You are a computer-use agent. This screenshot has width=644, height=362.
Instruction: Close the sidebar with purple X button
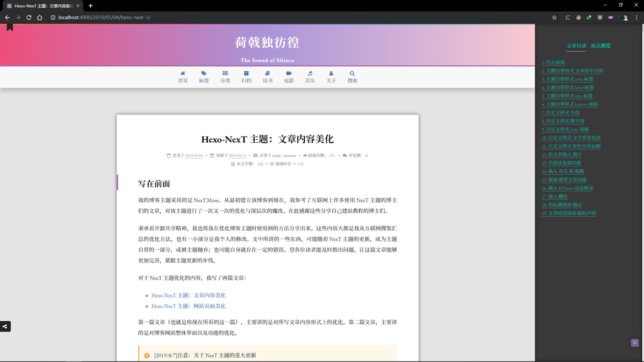pos(635,343)
